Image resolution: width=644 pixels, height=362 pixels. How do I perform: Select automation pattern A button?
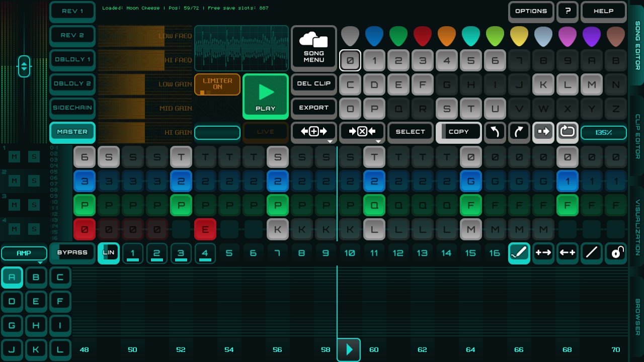[x=12, y=277]
